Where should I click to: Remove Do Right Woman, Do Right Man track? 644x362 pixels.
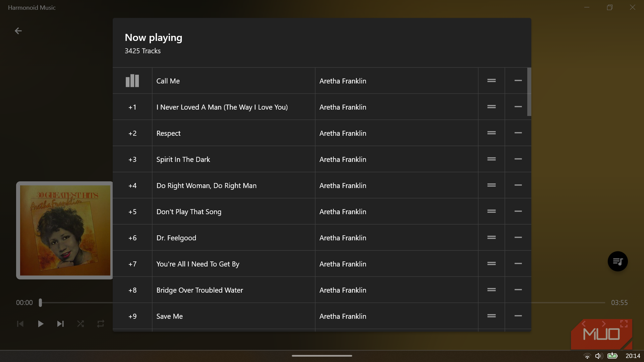click(518, 185)
